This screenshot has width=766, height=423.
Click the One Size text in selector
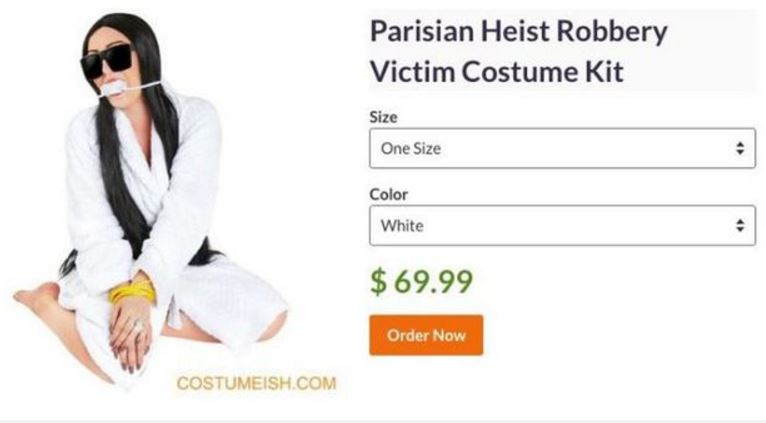[x=411, y=148]
